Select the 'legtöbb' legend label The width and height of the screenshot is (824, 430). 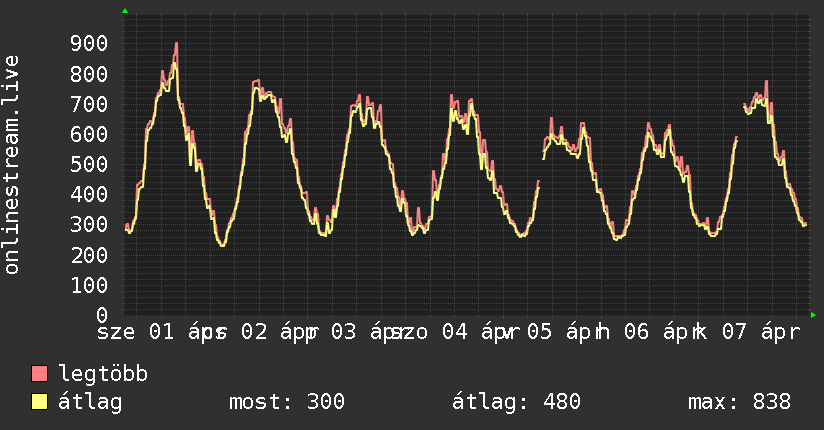pyautogui.click(x=103, y=375)
